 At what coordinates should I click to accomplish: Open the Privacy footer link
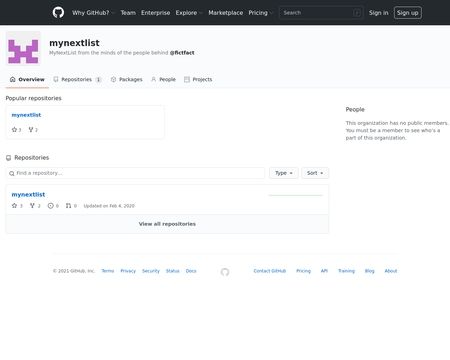(x=128, y=271)
